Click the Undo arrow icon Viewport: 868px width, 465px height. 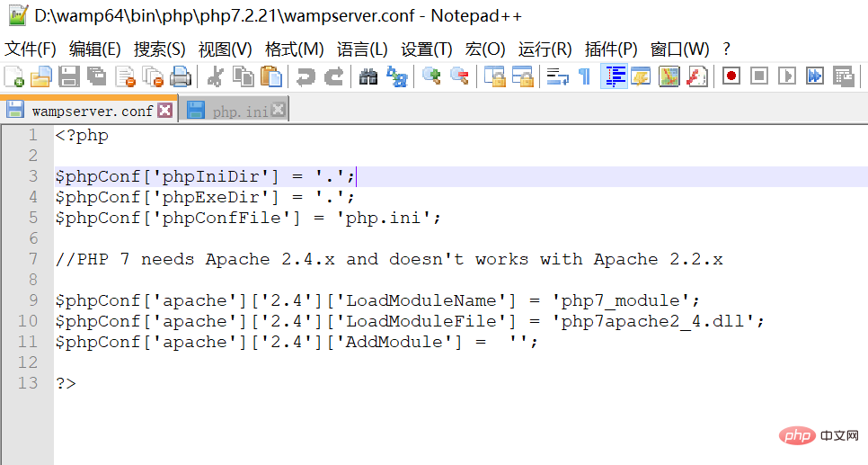pos(306,76)
